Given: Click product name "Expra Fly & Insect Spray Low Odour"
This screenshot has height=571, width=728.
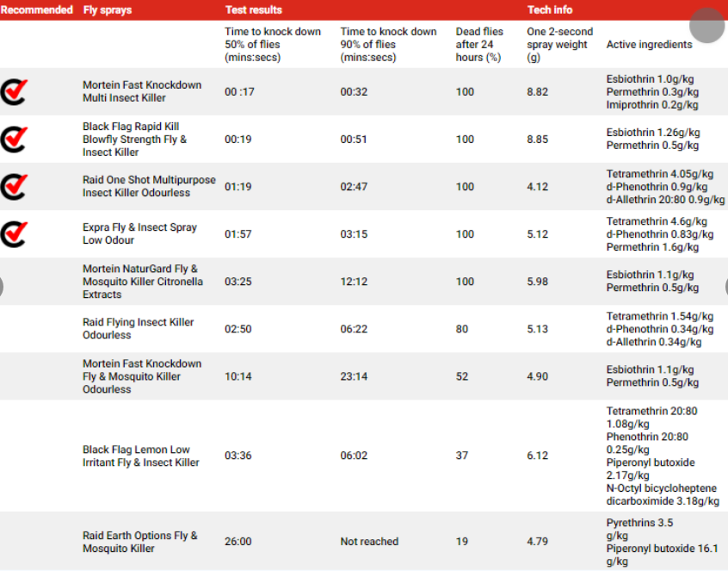Looking at the screenshot, I should point(139,233).
